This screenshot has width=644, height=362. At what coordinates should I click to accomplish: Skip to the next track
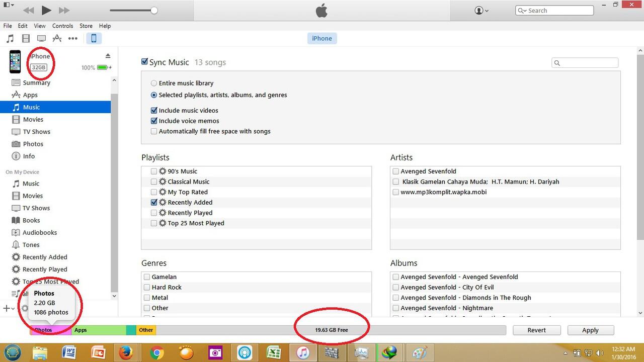pos(64,10)
